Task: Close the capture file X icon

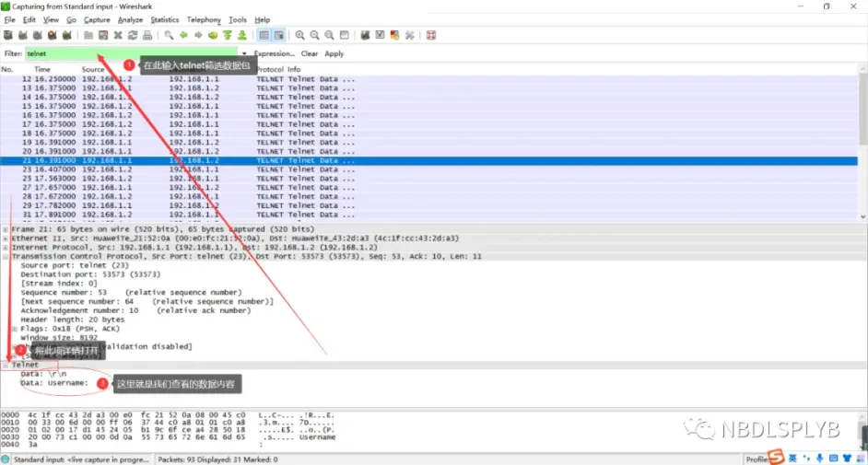Action: tap(118, 35)
